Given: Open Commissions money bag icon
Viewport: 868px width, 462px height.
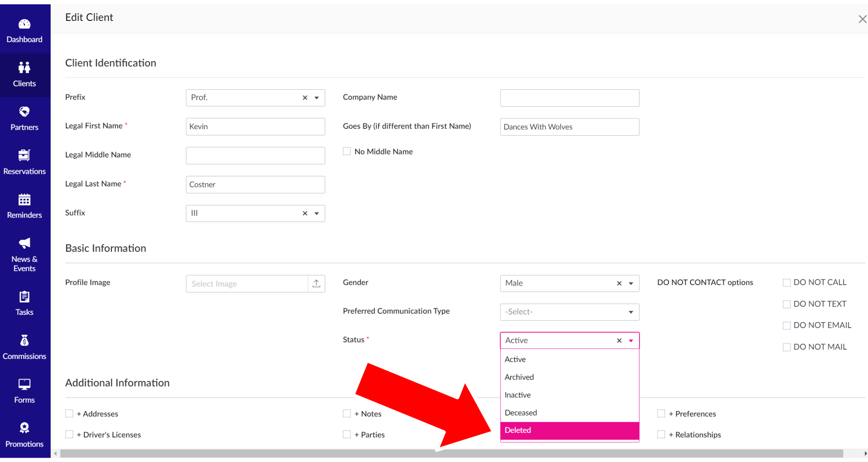Looking at the screenshot, I should coord(24,340).
